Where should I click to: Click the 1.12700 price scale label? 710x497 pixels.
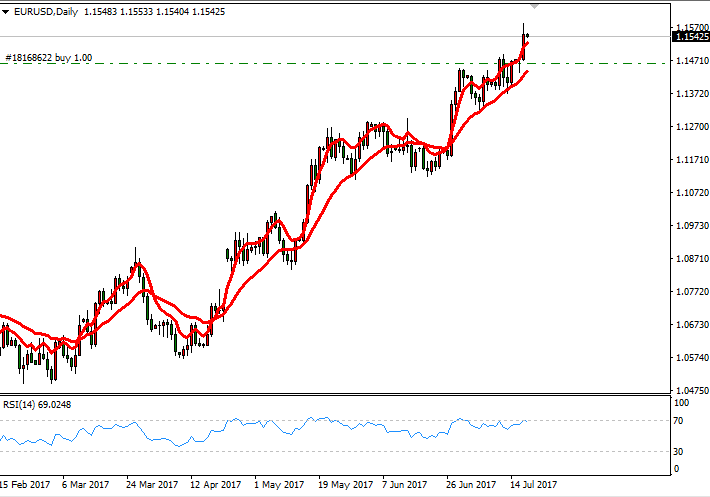tap(692, 127)
